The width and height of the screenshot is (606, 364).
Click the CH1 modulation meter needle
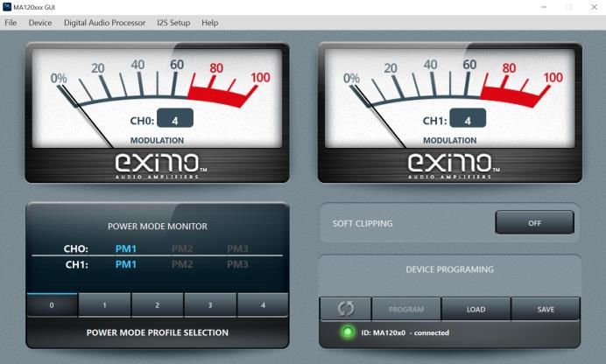pos(379,115)
